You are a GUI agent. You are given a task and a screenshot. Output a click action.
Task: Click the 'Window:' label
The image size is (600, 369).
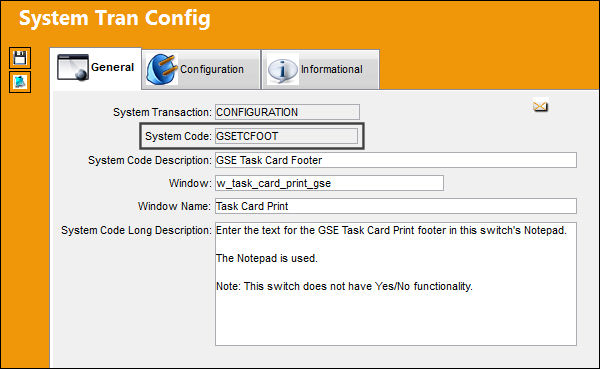[190, 183]
